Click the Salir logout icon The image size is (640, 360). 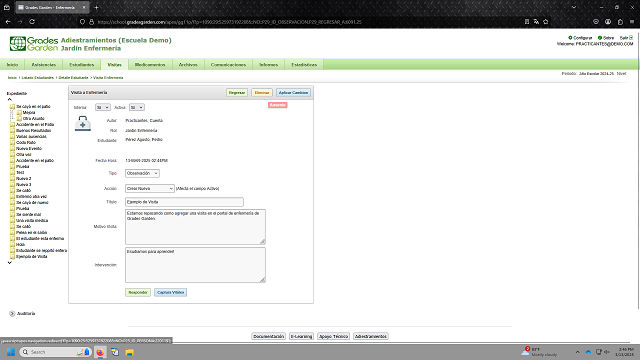631,38
